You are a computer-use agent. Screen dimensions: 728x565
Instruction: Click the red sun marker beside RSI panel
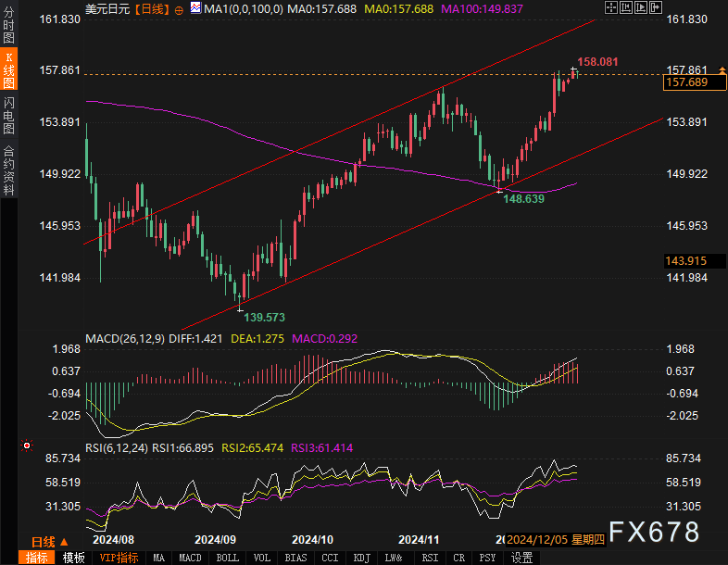coord(27,446)
